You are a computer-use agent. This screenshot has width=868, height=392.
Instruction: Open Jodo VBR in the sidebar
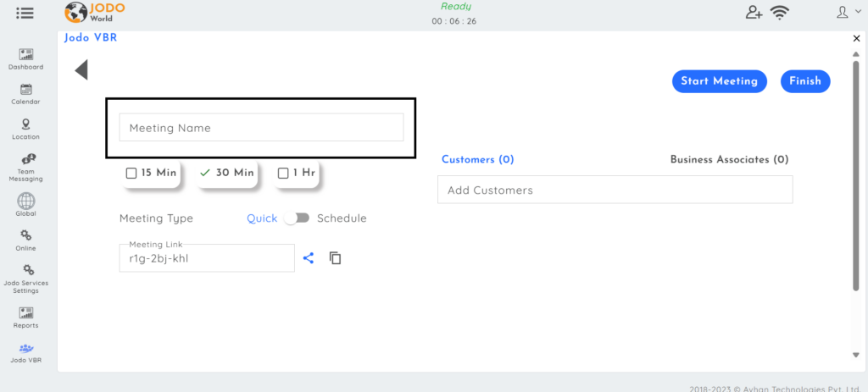[25, 353]
